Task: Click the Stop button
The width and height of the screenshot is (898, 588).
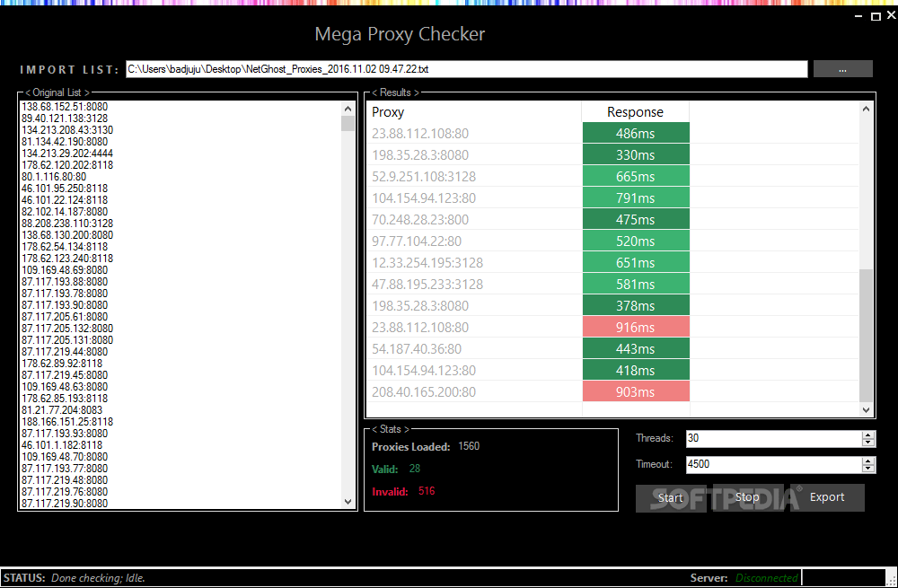Action: [747, 497]
